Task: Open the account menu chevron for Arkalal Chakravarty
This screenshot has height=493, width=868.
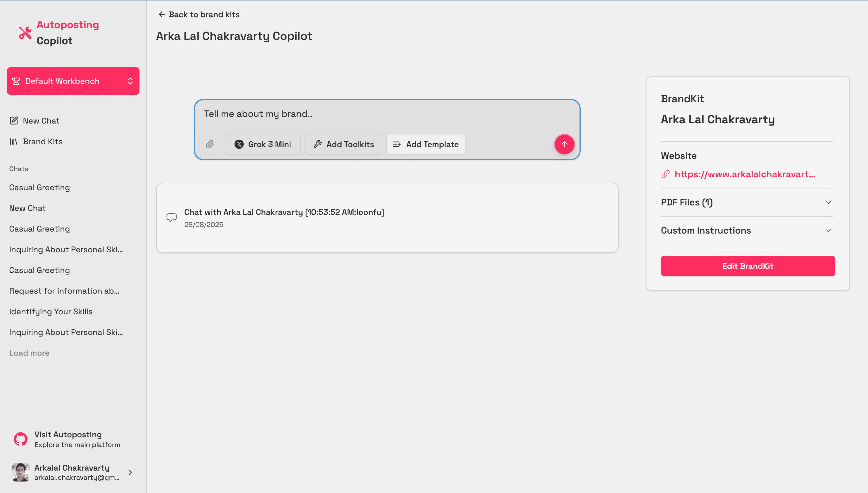Action: pyautogui.click(x=130, y=472)
